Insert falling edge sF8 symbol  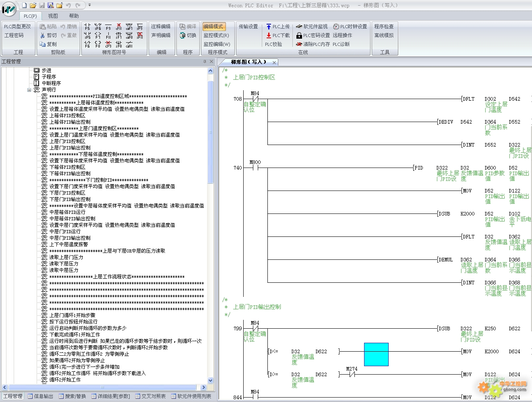[119, 44]
